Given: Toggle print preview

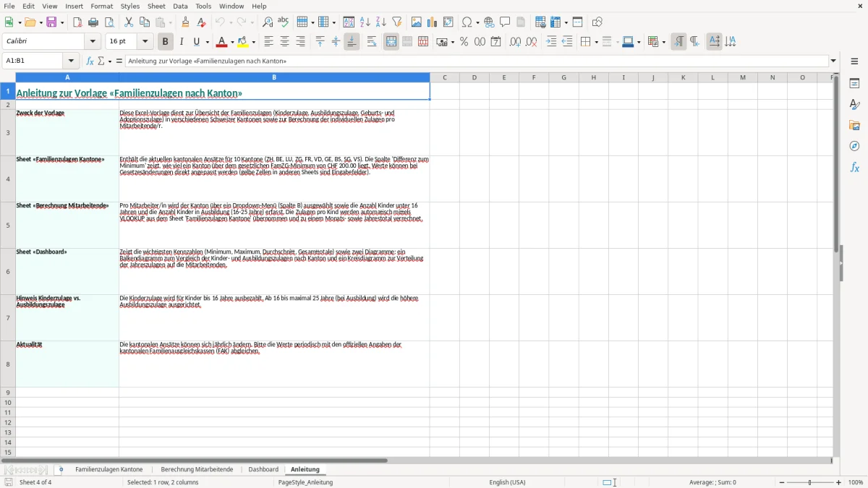Looking at the screenshot, I should coord(109,22).
